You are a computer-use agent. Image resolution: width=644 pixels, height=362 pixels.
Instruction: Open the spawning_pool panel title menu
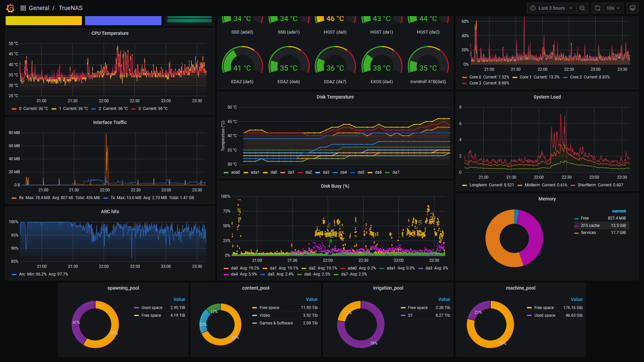coord(123,288)
